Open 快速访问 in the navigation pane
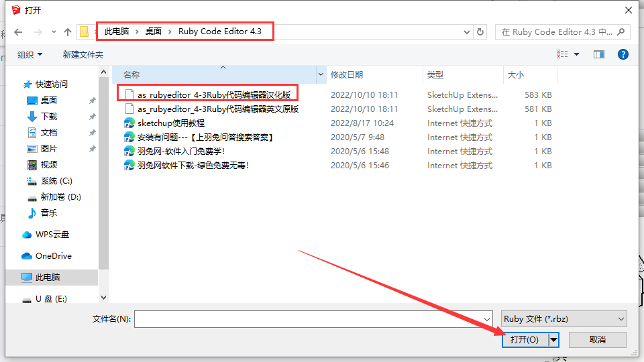The height and width of the screenshot is (362, 644). click(x=52, y=84)
